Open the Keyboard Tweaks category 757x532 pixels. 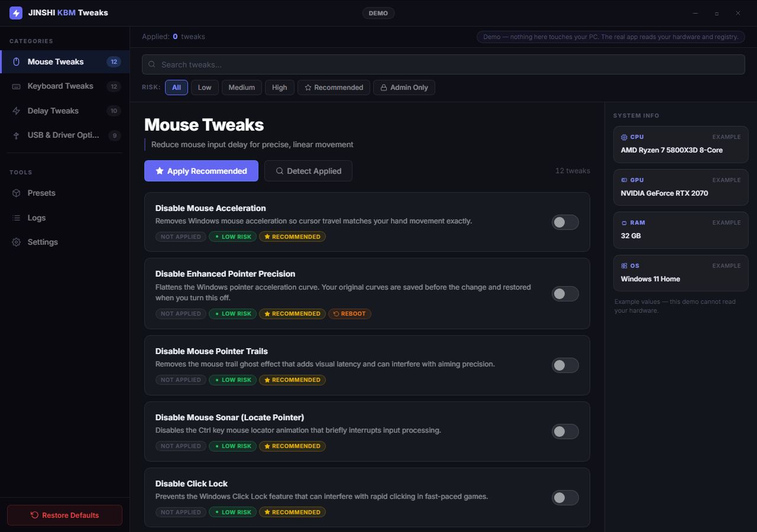tap(65, 86)
